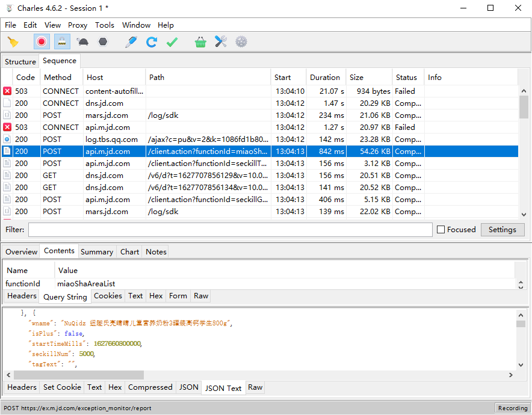532x415 pixels.
Task: Show request Raw tab
Action: pos(201,296)
